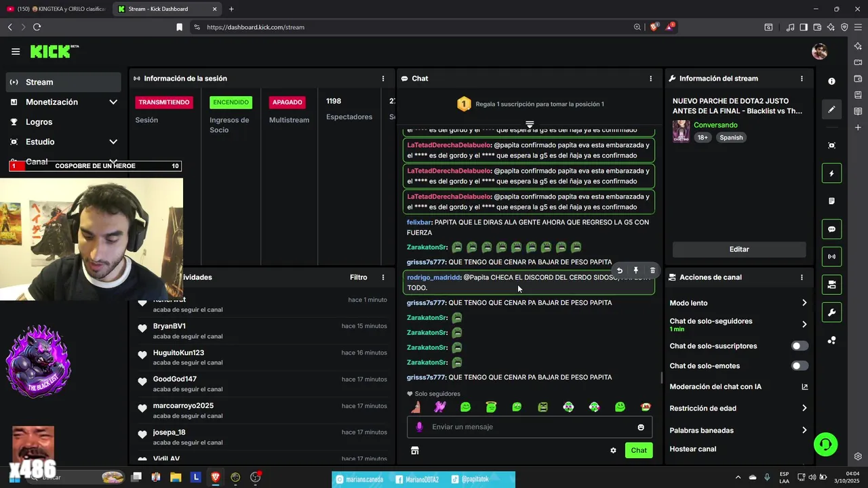Click the document icon in right sidebar

(x=832, y=201)
